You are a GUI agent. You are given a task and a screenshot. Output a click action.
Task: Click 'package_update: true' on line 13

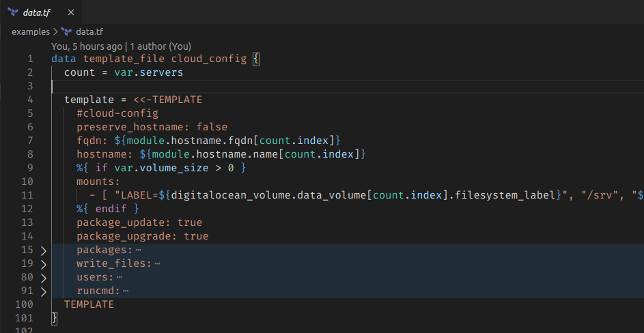click(139, 222)
